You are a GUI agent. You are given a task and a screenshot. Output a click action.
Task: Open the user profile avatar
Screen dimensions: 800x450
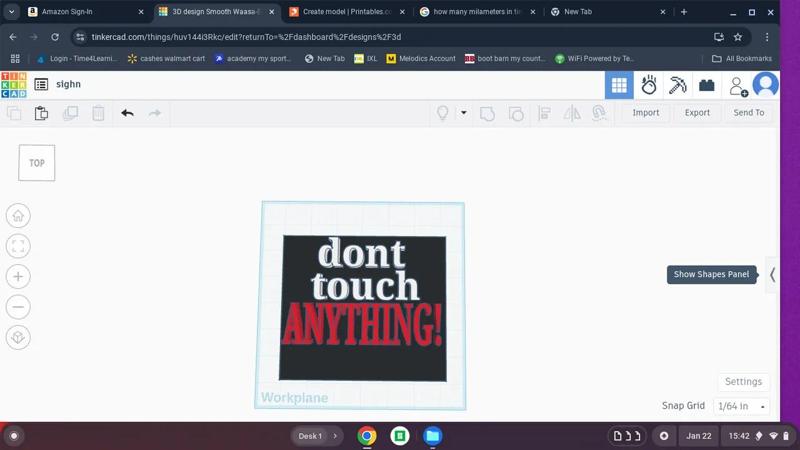[765, 85]
